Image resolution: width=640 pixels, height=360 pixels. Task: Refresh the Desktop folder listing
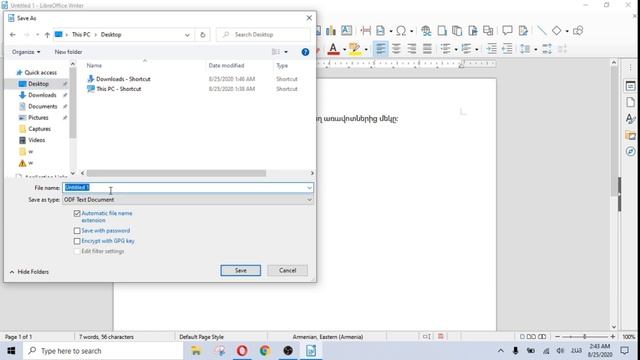(x=202, y=35)
